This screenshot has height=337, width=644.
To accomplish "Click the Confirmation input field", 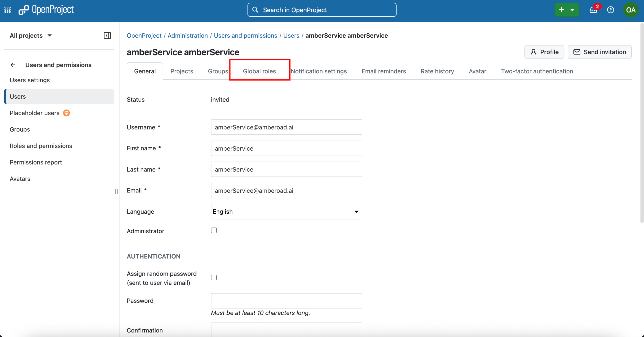I will (x=286, y=330).
